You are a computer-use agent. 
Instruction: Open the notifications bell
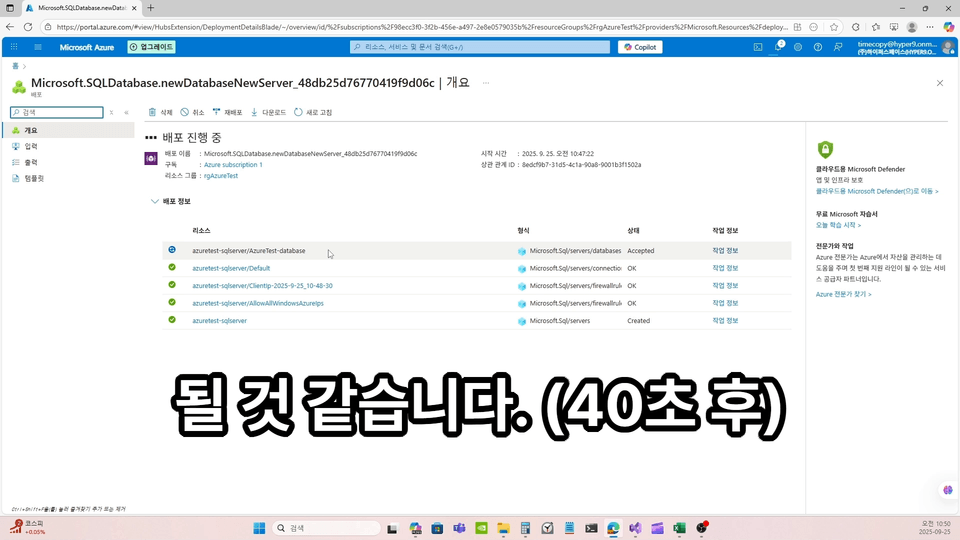778,47
